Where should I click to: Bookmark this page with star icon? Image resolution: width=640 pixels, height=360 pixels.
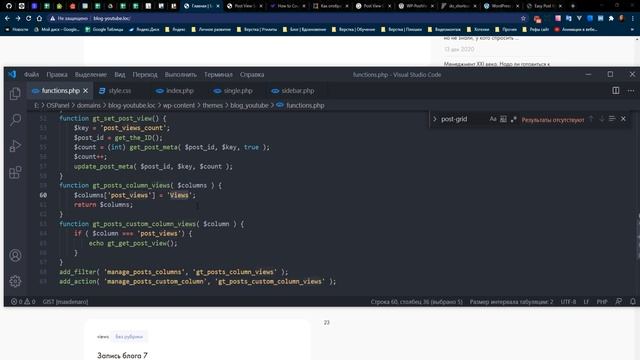coord(523,18)
